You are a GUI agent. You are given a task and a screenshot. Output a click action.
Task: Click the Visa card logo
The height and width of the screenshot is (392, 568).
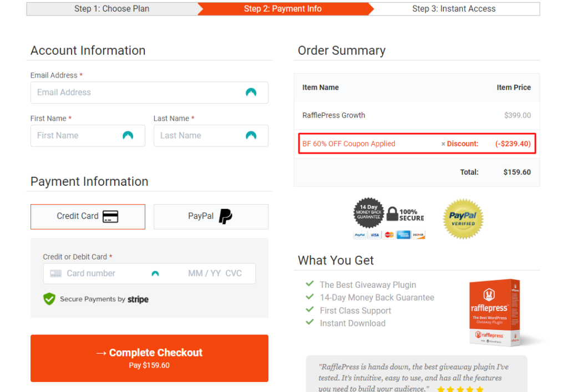374,235
